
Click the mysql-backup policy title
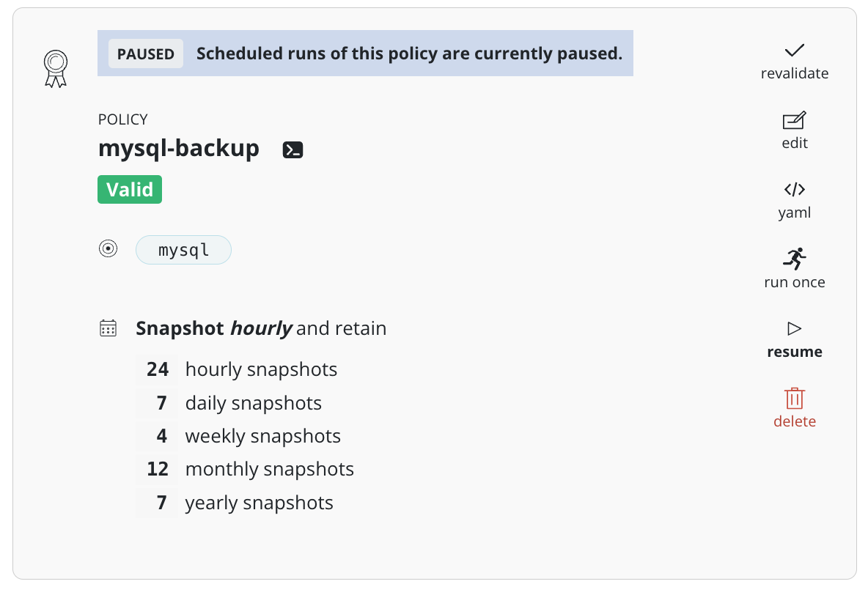point(179,149)
